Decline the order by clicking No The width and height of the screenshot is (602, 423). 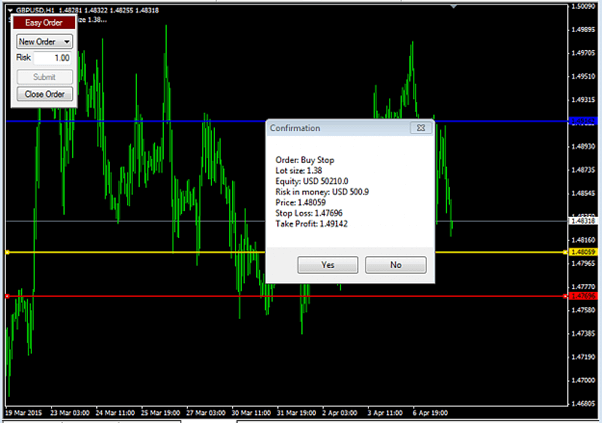click(x=395, y=265)
